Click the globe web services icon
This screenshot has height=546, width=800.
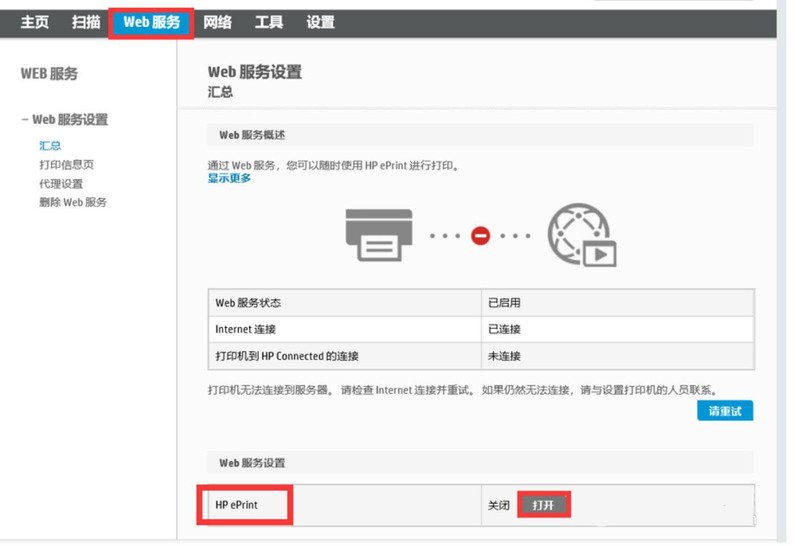coord(582,235)
